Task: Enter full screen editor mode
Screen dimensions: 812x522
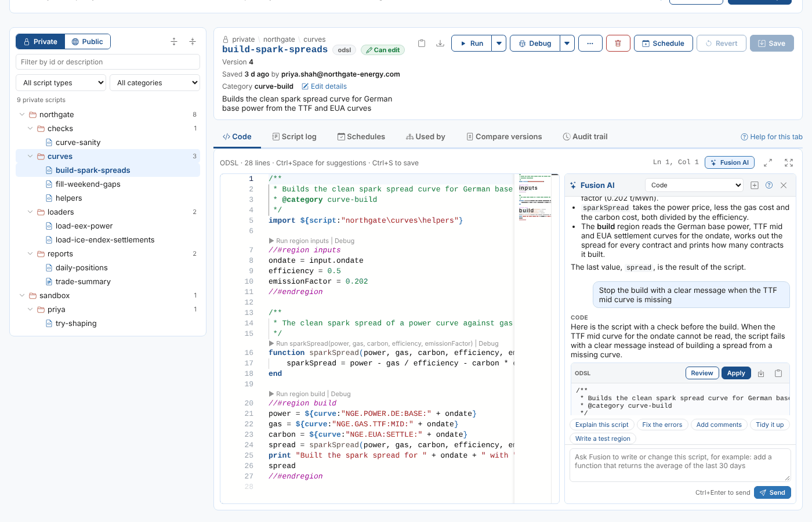Action: pyautogui.click(x=789, y=163)
